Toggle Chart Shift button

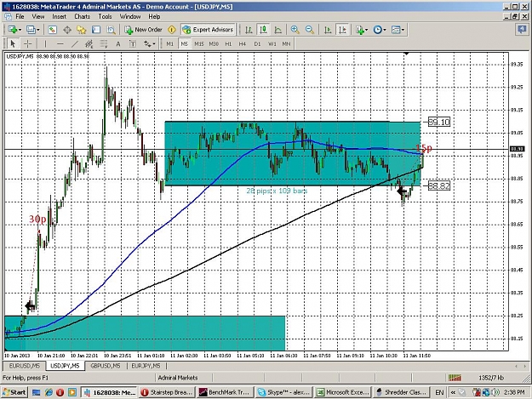click(342, 30)
